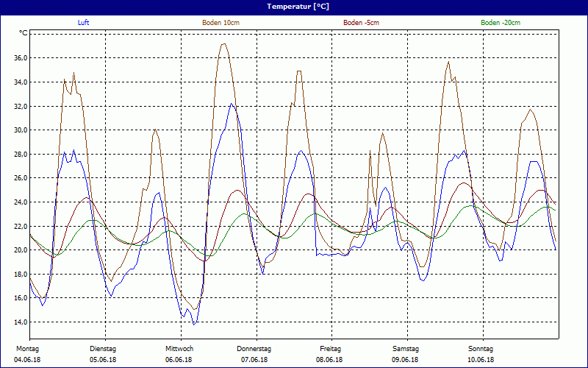This screenshot has height=368, width=588.
Task: Select the Boden -5cm legend entry
Action: coord(361,23)
